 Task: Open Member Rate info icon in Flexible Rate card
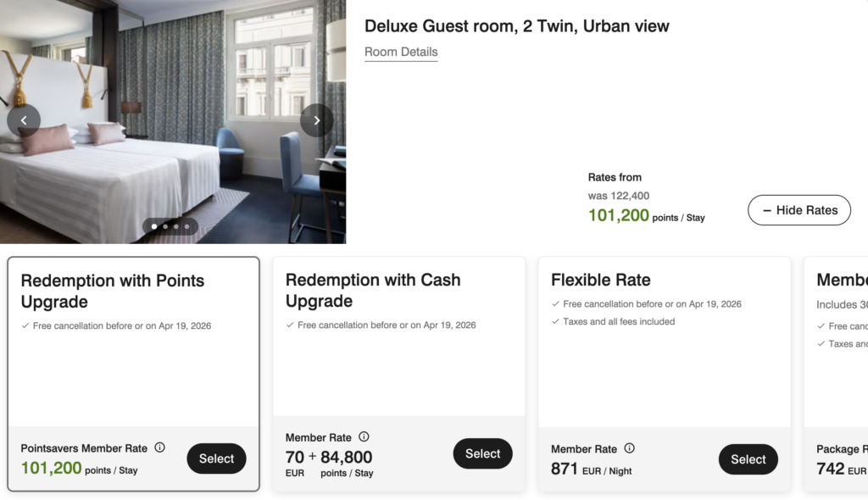pos(629,448)
